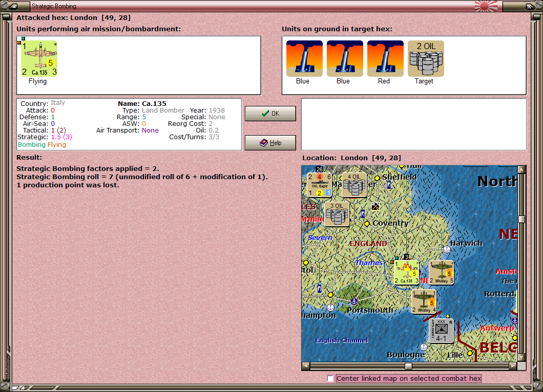
Task: Click the English Channel label on map
Action: 342,340
